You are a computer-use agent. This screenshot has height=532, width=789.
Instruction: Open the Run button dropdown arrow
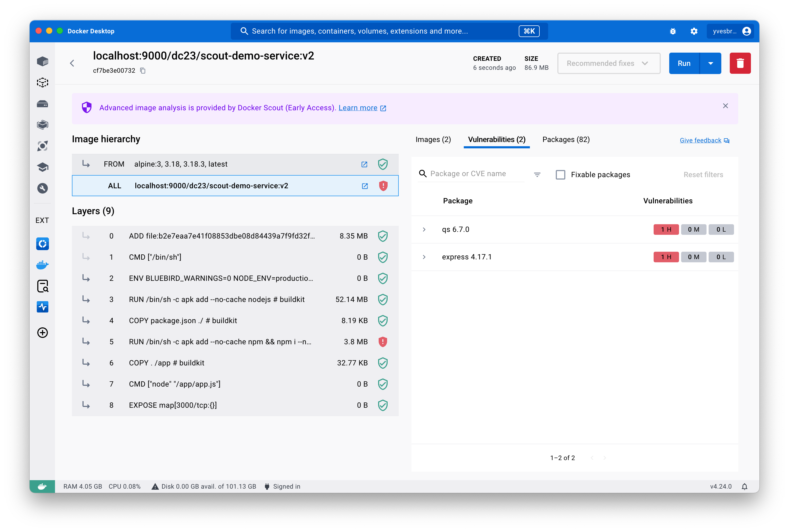(710, 63)
